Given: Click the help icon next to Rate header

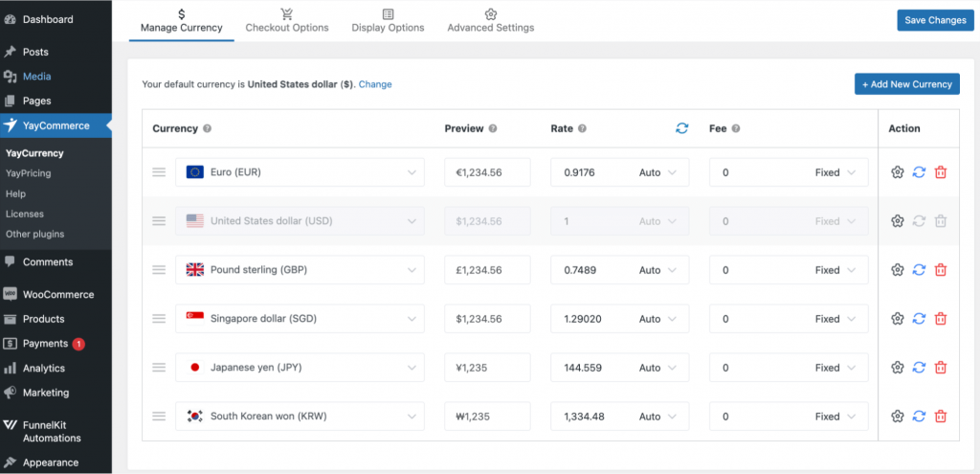Looking at the screenshot, I should pos(583,129).
